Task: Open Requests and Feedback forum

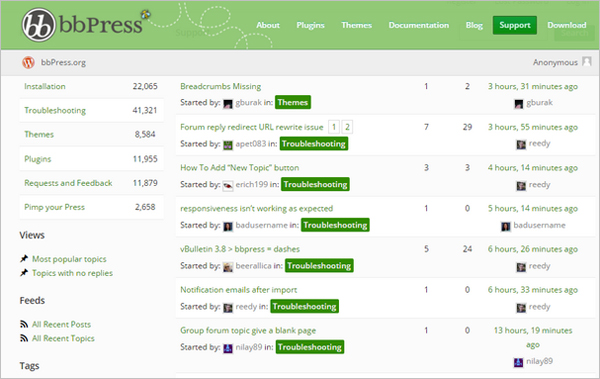Action: click(x=68, y=183)
